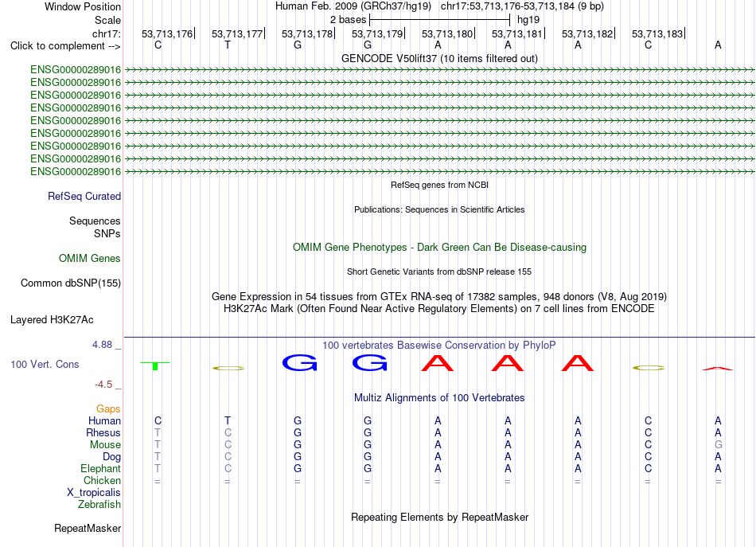Click the -4.5 lower scale value
This screenshot has width=756, height=547.
pyautogui.click(x=103, y=385)
